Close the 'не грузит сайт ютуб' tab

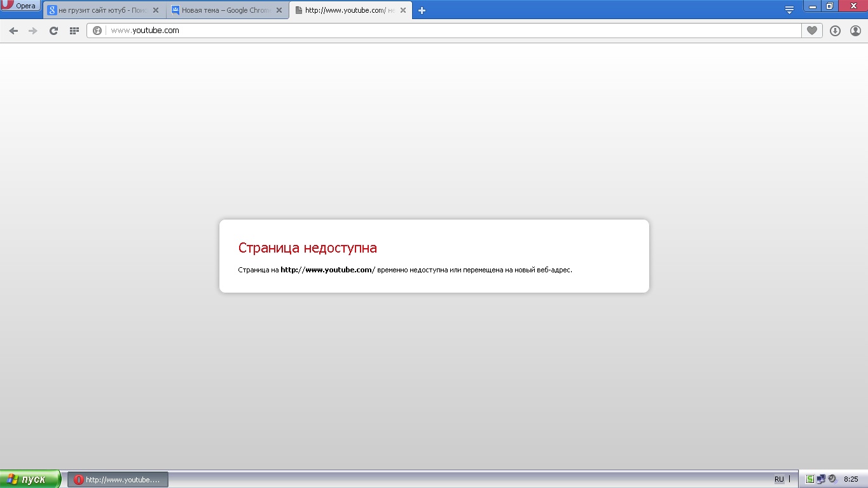156,10
